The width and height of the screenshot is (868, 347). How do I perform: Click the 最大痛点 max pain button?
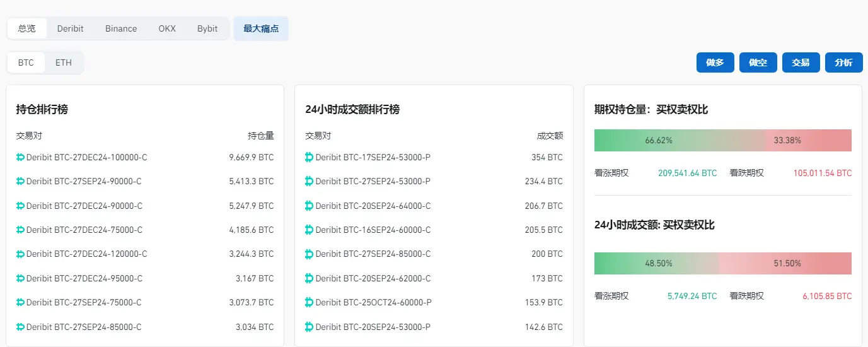(x=261, y=28)
